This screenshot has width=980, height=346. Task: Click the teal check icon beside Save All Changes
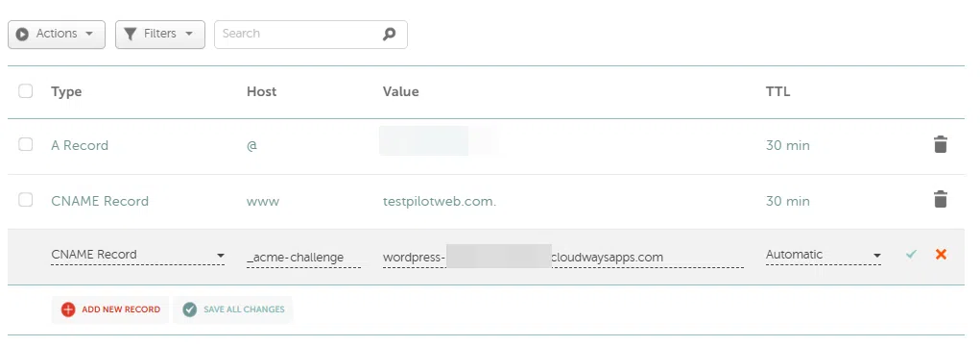[x=189, y=309]
